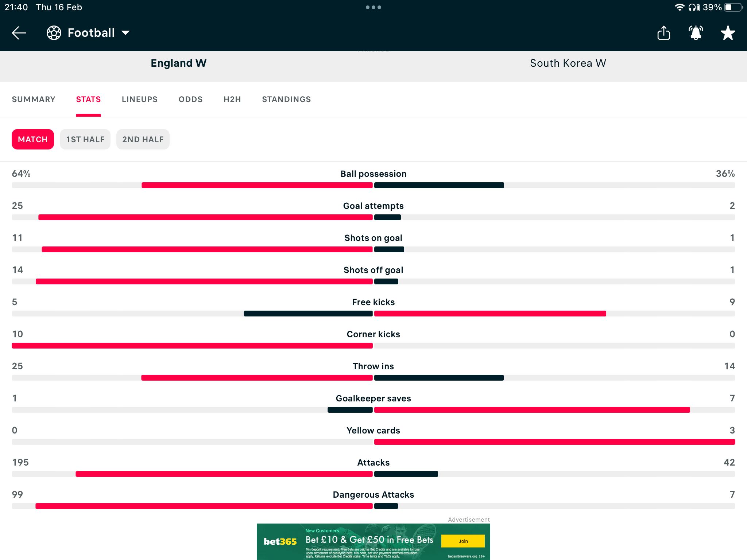
Task: Switch to the LINEUPS tab
Action: point(140,99)
